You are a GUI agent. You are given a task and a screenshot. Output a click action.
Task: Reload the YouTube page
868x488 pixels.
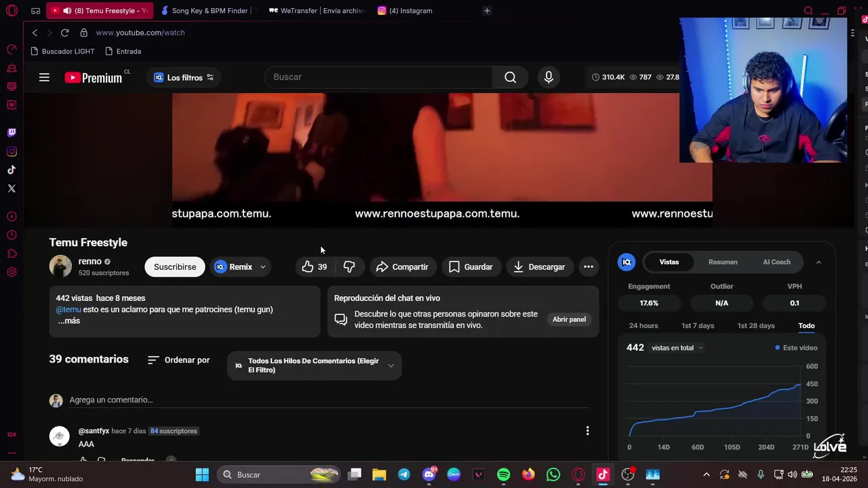click(64, 33)
